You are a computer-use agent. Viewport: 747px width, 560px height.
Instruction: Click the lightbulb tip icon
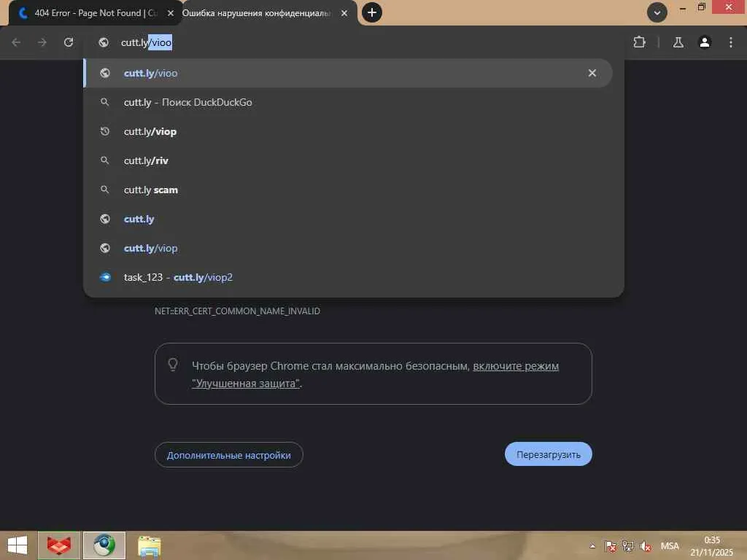pyautogui.click(x=173, y=365)
